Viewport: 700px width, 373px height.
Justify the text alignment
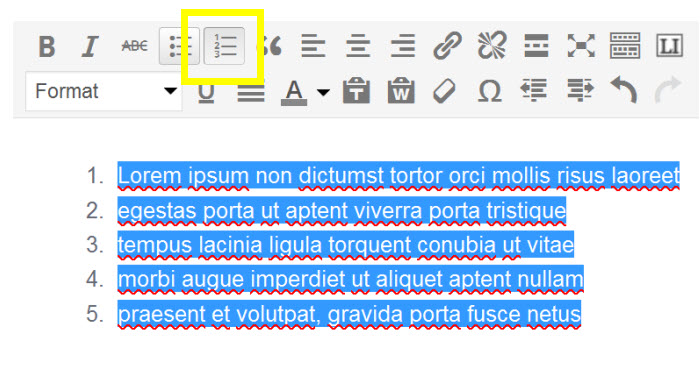pos(251,92)
